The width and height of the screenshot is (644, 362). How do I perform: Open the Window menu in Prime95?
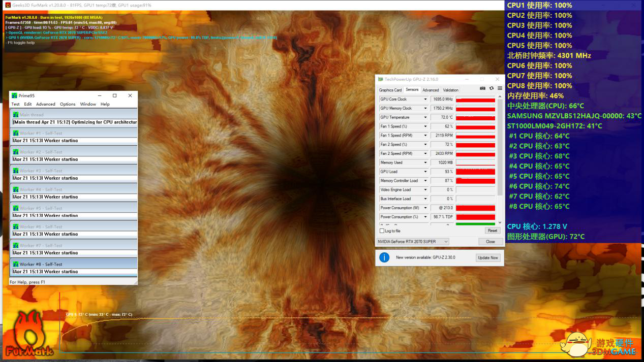(x=88, y=104)
